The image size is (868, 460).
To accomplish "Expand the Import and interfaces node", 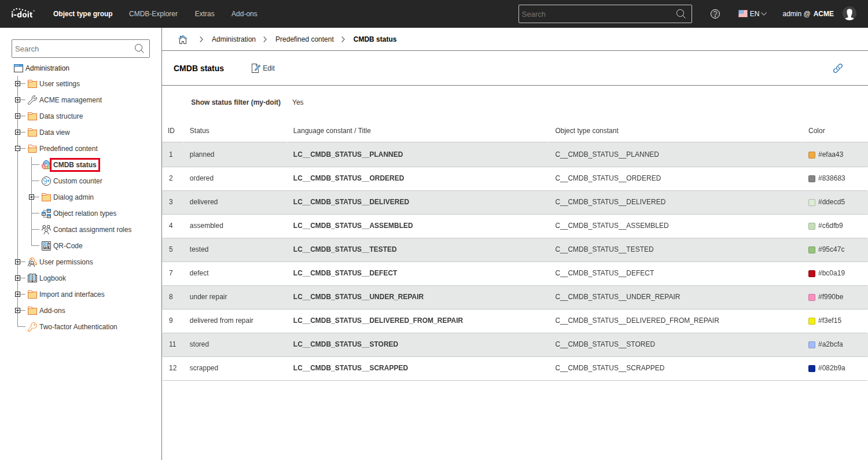I will [x=17, y=295].
